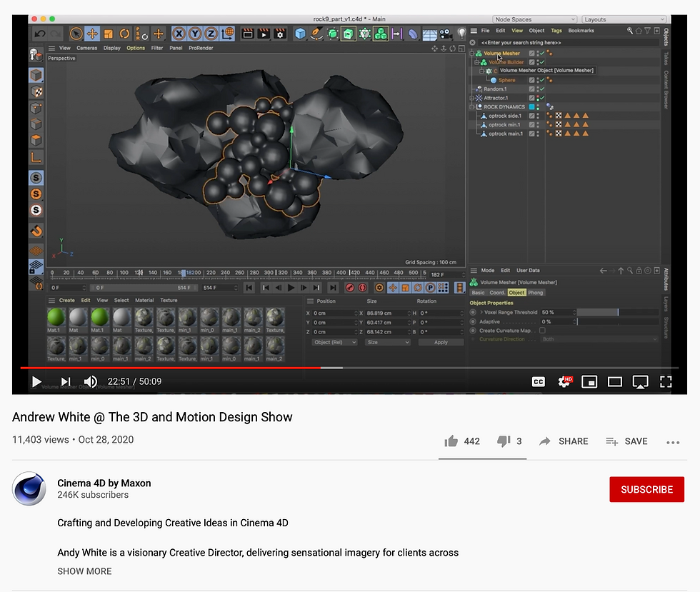
Task: Click the object search string field
Action: (x=569, y=43)
